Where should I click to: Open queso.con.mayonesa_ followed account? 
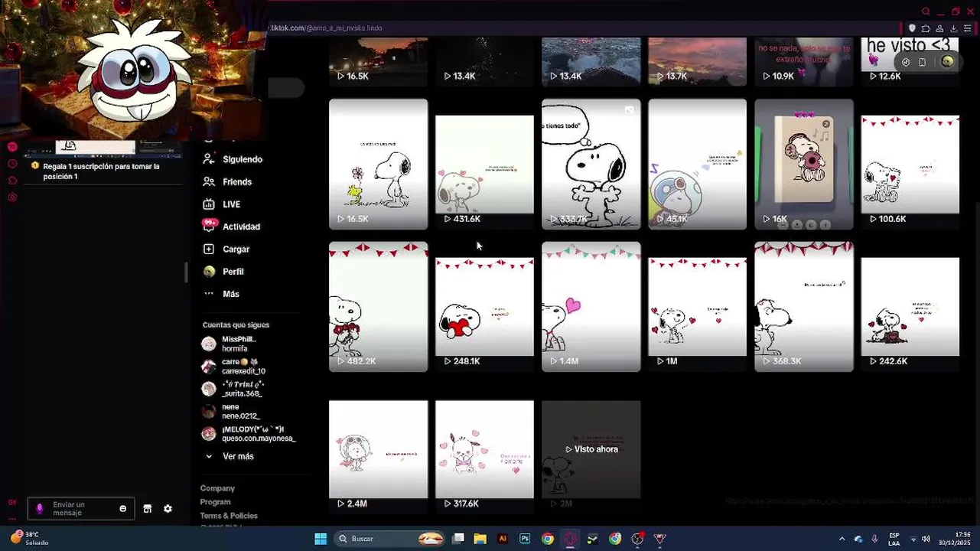tap(248, 434)
